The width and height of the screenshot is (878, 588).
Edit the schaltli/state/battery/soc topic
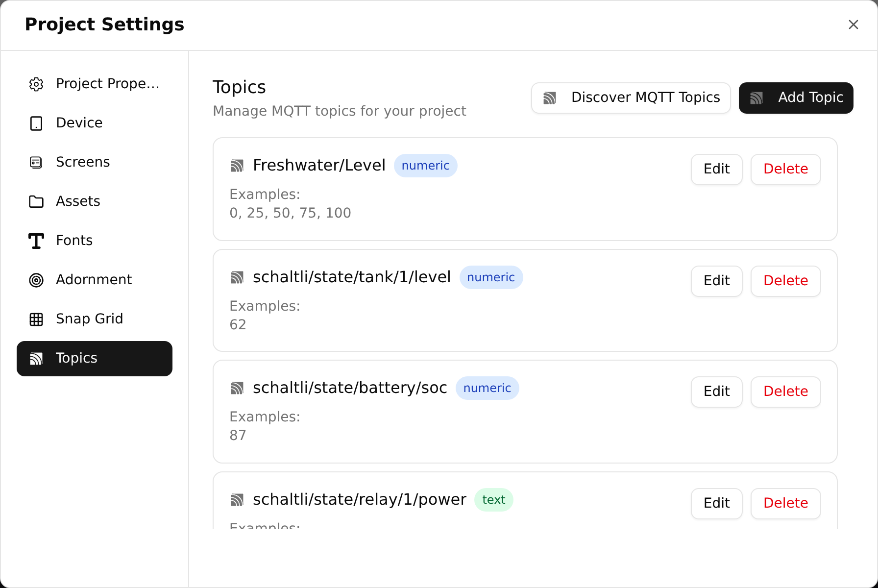click(717, 392)
